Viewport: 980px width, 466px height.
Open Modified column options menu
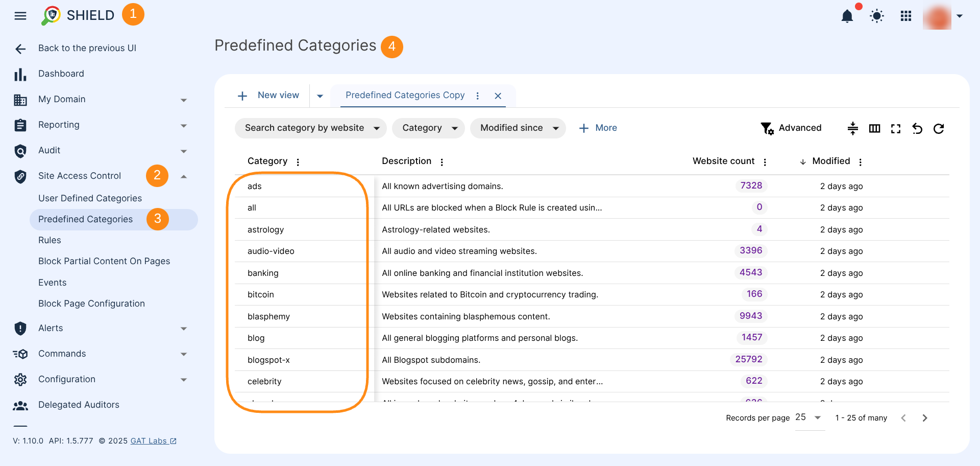(x=861, y=162)
